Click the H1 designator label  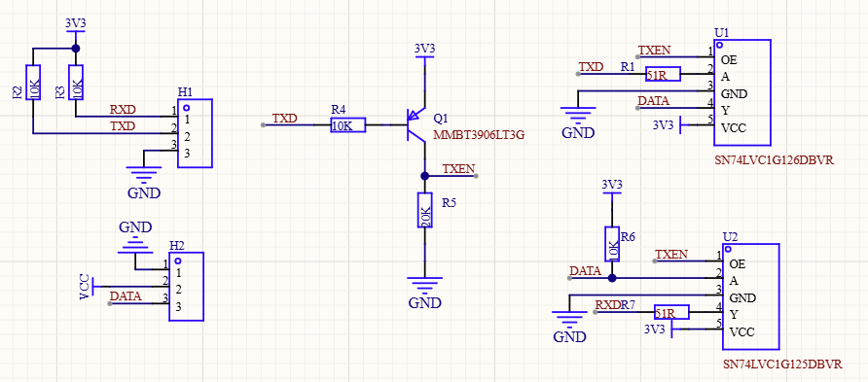[x=185, y=91]
